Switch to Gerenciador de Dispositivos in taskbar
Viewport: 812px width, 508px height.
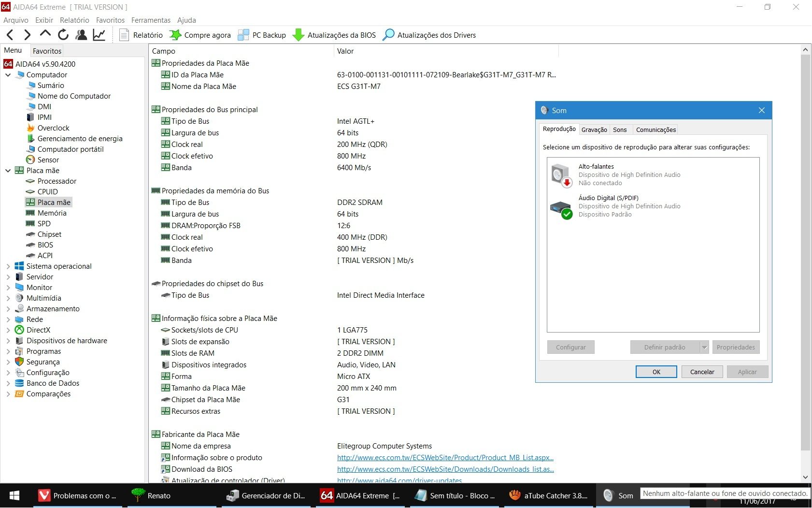pyautogui.click(x=266, y=495)
